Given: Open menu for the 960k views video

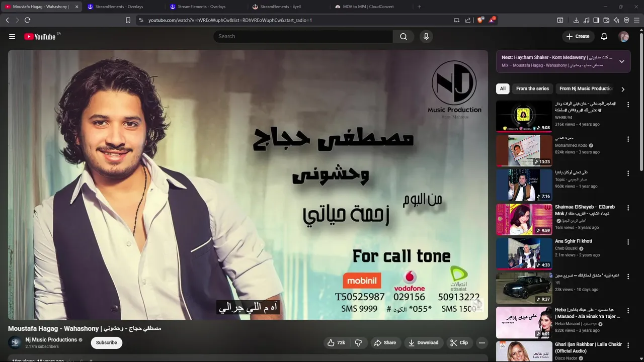Looking at the screenshot, I should pyautogui.click(x=628, y=173).
